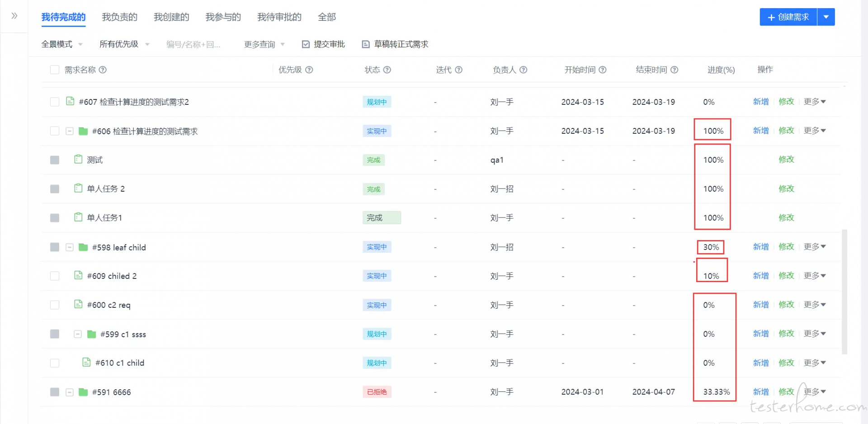Image resolution: width=868 pixels, height=424 pixels.
Task: Click the 编号/名称 search input field
Action: (194, 44)
